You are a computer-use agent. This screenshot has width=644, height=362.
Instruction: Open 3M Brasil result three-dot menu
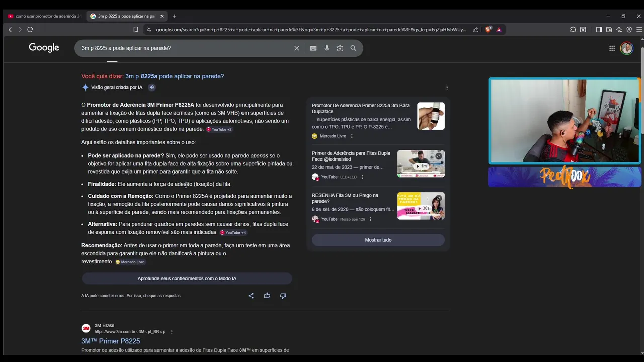[172, 332]
